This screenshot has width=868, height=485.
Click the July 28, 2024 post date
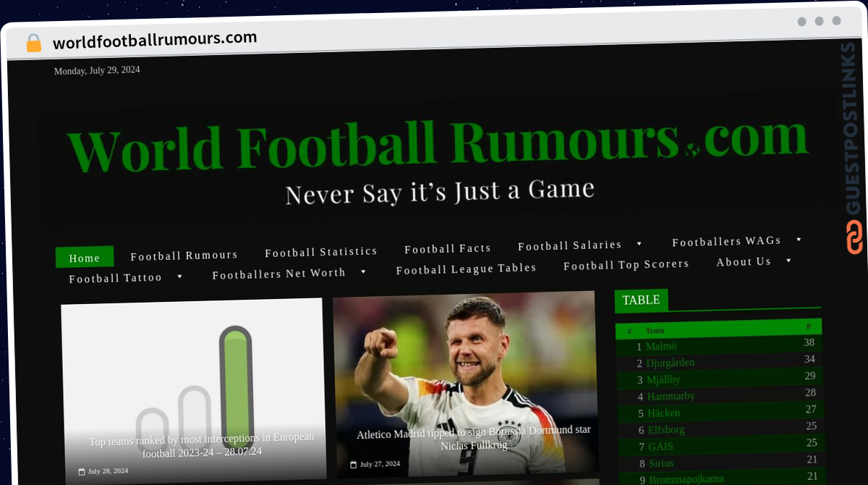(108, 471)
